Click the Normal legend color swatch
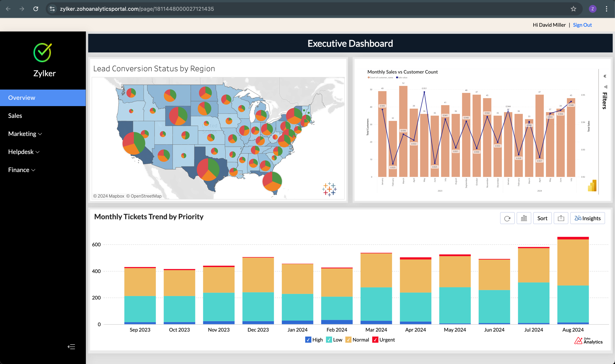615x364 pixels. pyautogui.click(x=348, y=340)
